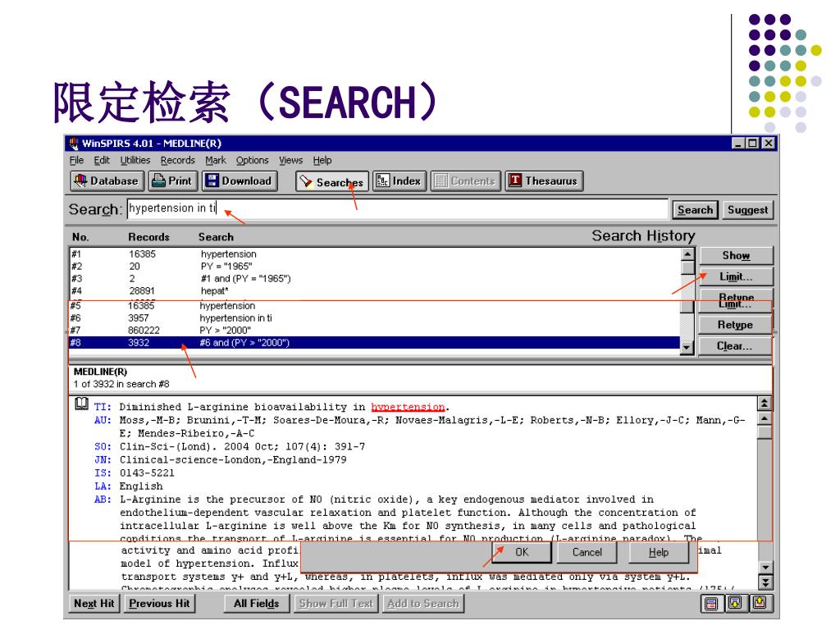Image resolution: width=840 pixels, height=630 pixels.
Task: Click the record pane scroll up arrow
Action: (x=765, y=418)
